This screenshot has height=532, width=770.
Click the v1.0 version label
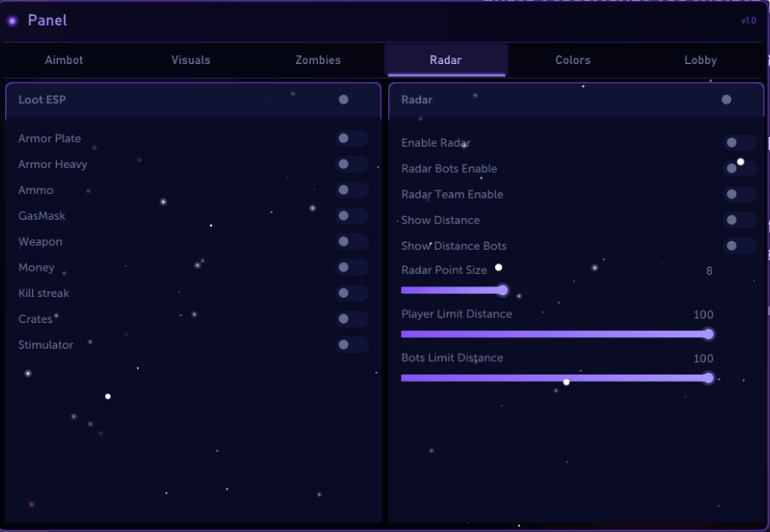point(749,20)
